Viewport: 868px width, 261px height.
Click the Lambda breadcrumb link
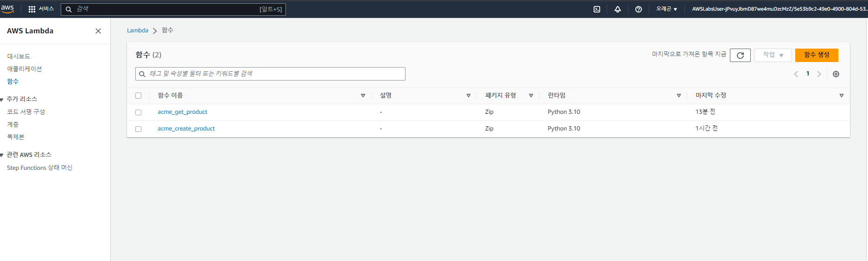[x=138, y=31]
